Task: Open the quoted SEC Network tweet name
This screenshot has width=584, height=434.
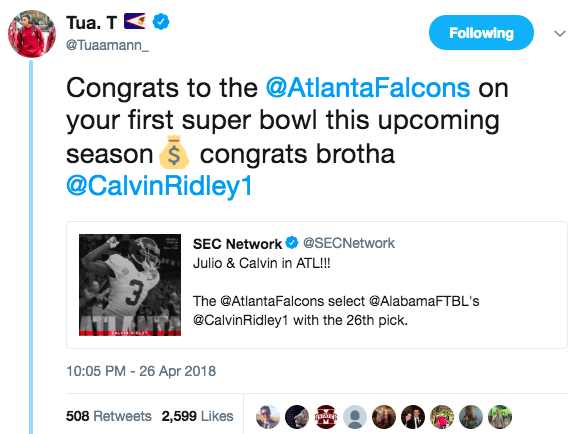Action: [237, 244]
